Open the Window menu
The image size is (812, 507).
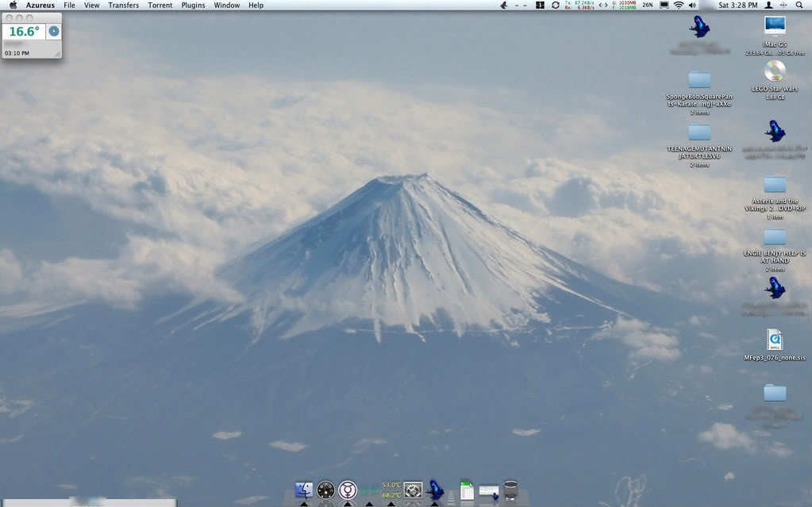click(227, 6)
